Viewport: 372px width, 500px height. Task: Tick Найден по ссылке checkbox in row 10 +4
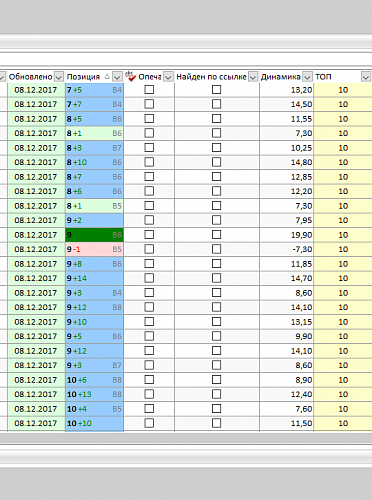(216, 409)
